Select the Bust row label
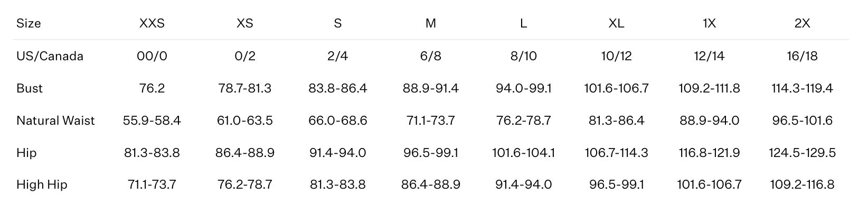This screenshot has height=222, width=868. click(x=30, y=88)
